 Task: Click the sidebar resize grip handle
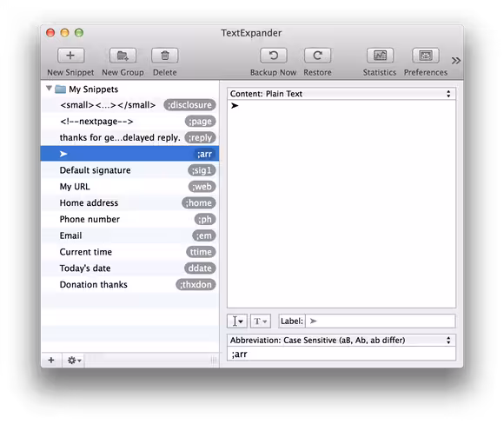[214, 361]
